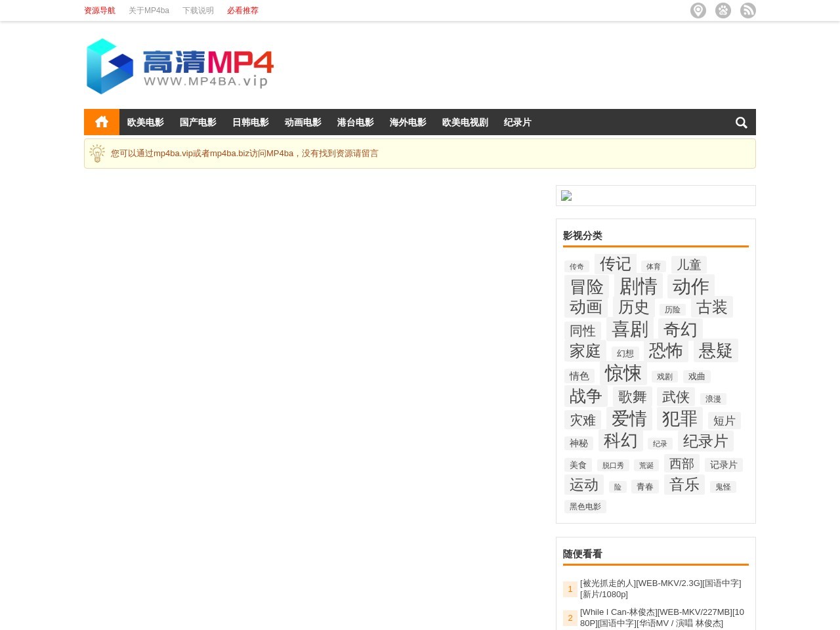Open the RSS feed icon
This screenshot has width=840, height=630.
click(x=748, y=10)
